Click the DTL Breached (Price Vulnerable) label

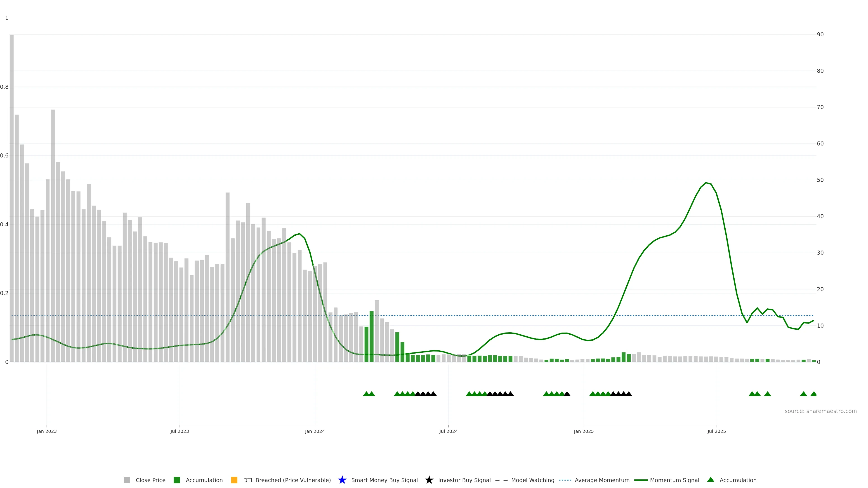coord(287,480)
